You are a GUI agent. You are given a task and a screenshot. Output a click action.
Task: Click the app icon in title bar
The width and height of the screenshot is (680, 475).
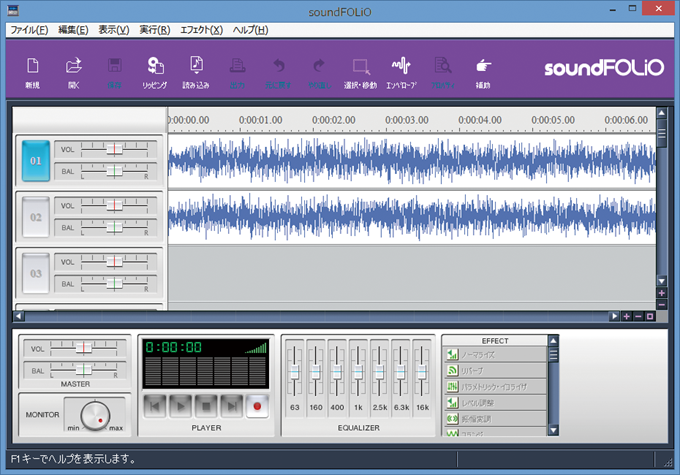point(13,10)
